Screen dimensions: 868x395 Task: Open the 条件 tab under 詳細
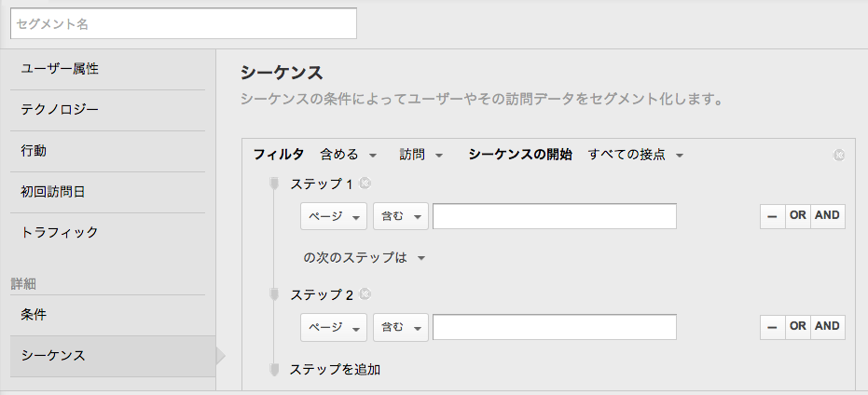(107, 315)
